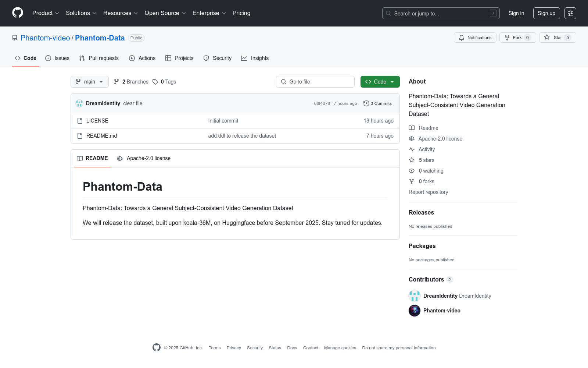Open the GitHub homepage logo in header
588x368 pixels.
(x=18, y=13)
